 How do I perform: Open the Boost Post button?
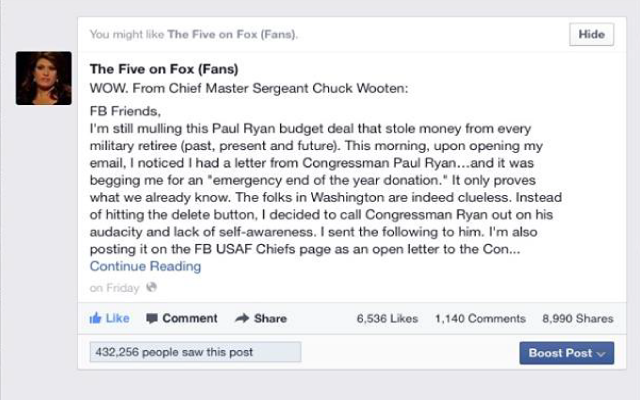tap(560, 353)
